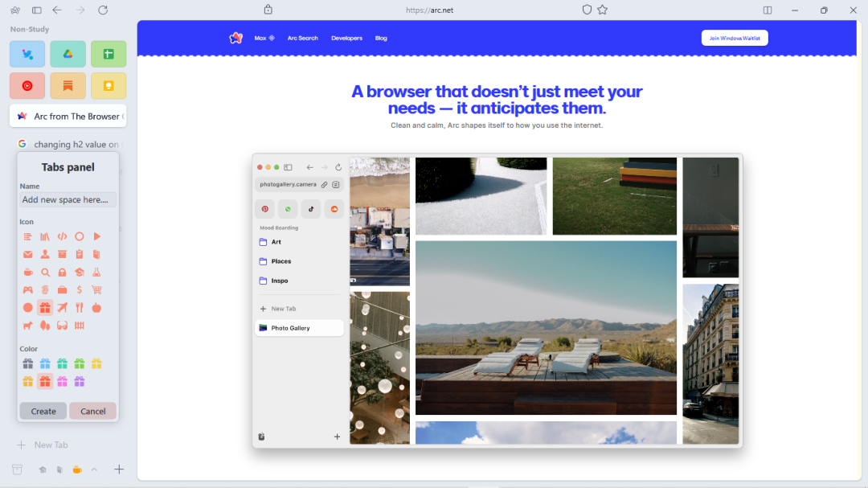Reload the current page
868x488 pixels.
[x=103, y=10]
